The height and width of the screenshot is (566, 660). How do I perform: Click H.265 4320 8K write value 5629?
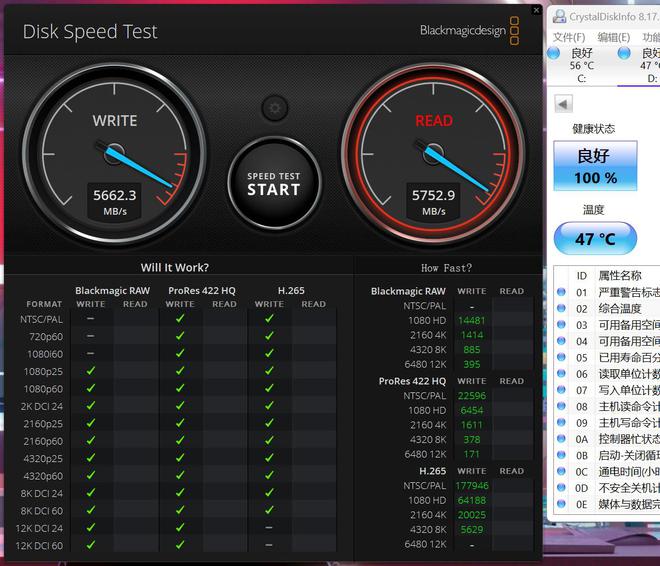[472, 529]
